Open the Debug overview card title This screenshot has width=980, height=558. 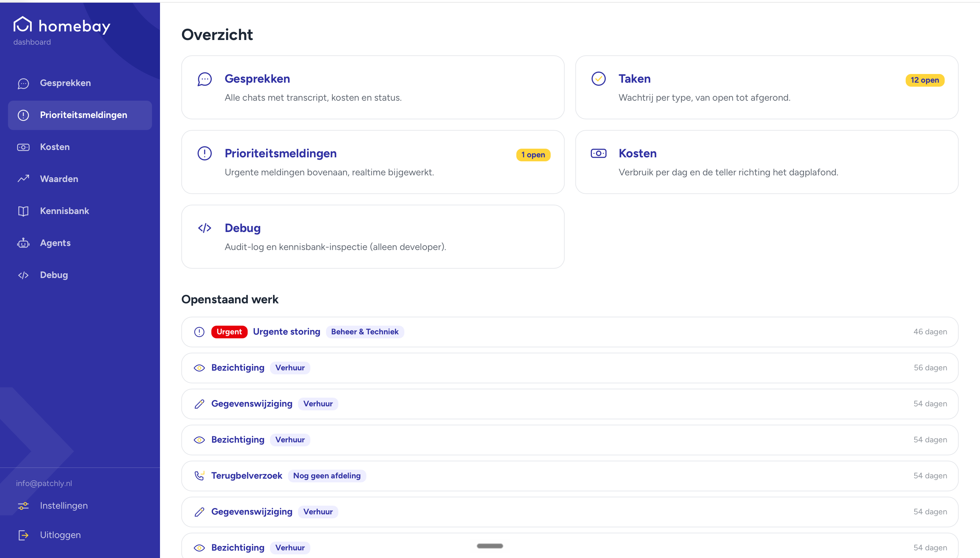click(x=243, y=228)
